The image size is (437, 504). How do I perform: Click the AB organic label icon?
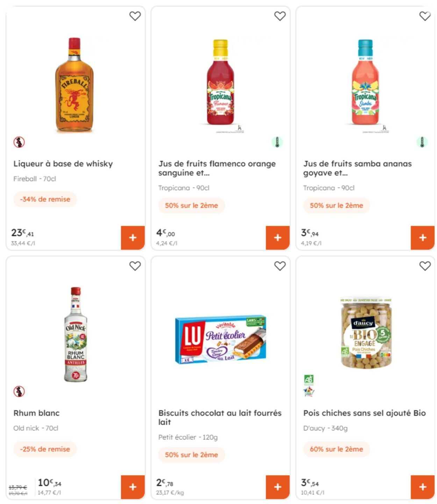pos(309,379)
